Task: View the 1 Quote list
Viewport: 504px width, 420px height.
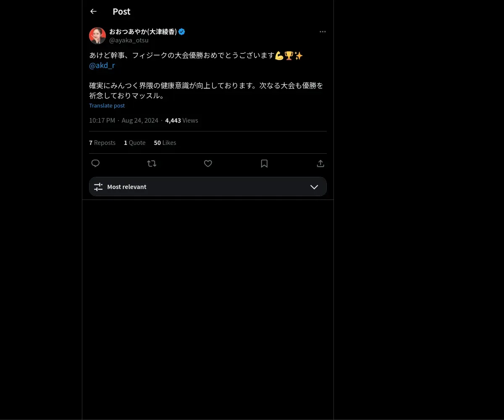Action: (x=135, y=143)
